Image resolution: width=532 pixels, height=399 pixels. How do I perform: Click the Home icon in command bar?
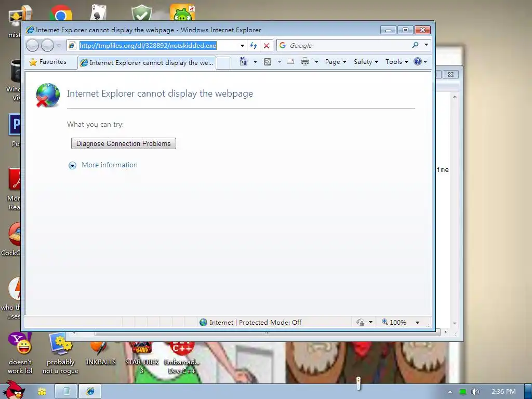point(244,61)
